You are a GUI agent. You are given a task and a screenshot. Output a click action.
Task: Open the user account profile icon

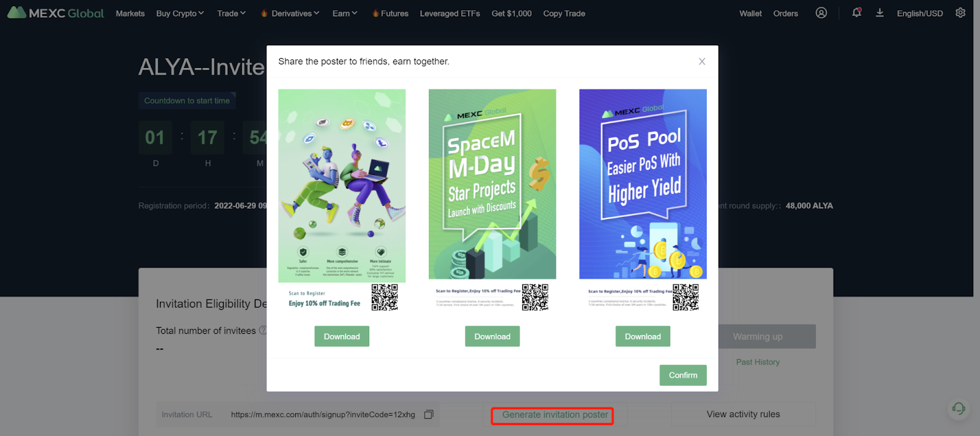(821, 13)
